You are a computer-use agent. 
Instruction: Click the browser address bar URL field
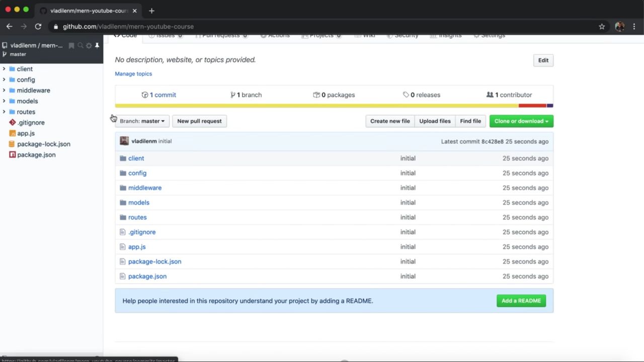[322, 27]
